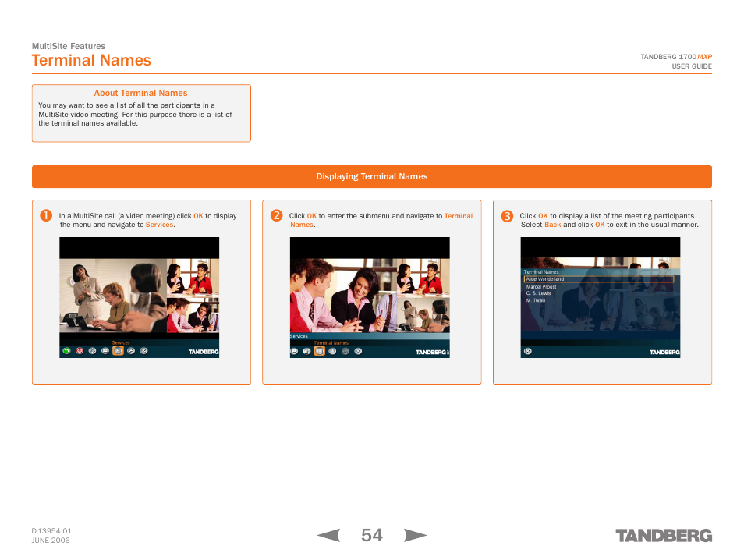744x560 pixels.
Task: Click the wrench control panel icon in step 1 menu
Action: point(131,351)
